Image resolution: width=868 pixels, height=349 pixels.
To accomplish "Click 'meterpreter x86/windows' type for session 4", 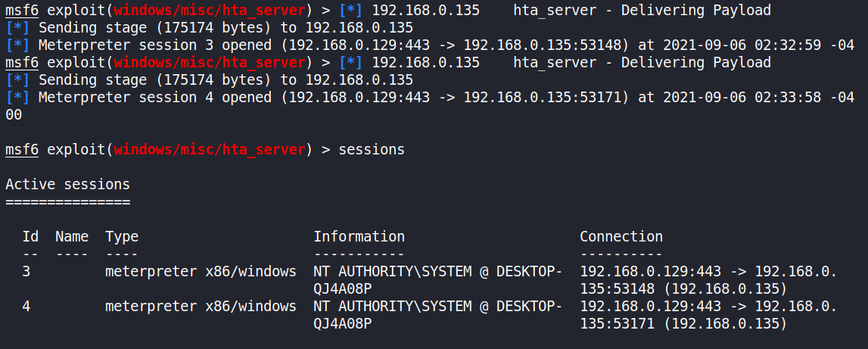I will (x=201, y=306).
